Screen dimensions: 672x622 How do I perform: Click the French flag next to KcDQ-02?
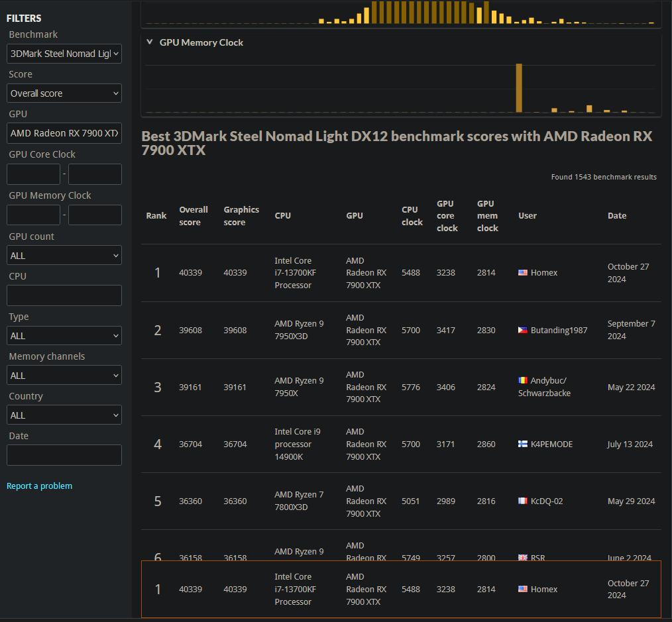pos(523,501)
